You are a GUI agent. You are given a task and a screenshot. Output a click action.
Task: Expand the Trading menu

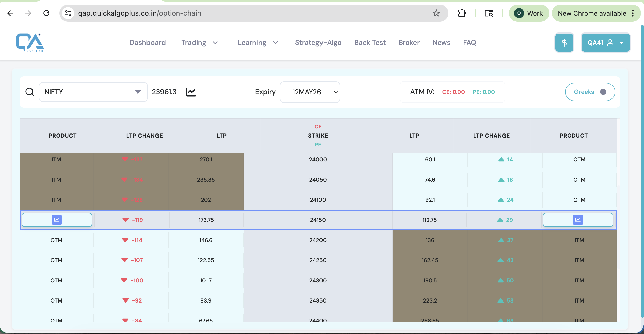[x=200, y=42]
